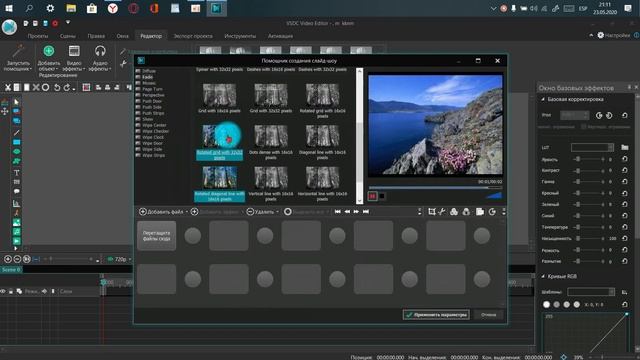640x360 pixels.
Task: Toggle the lock icon on the timeline layer
Action: [x=11, y=291]
